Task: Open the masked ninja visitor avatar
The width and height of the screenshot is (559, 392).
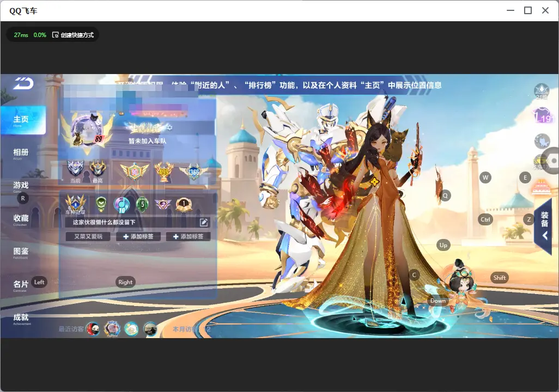Action: point(93,329)
